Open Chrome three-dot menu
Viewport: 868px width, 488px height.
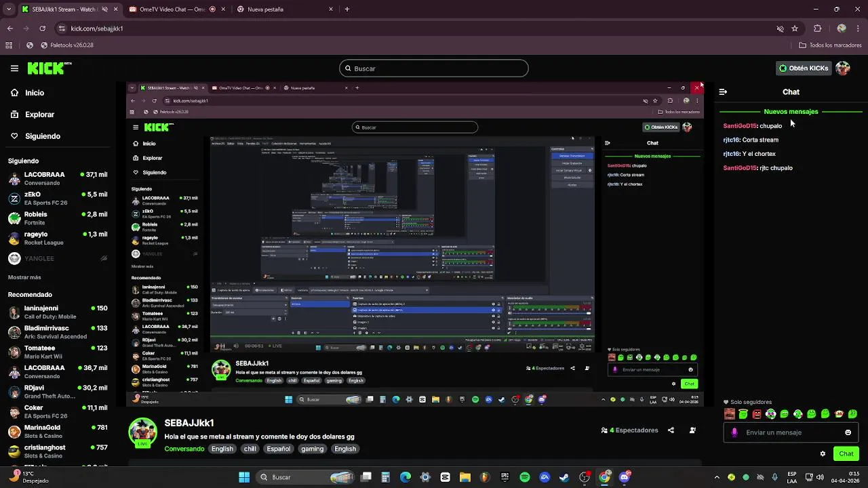tap(859, 28)
